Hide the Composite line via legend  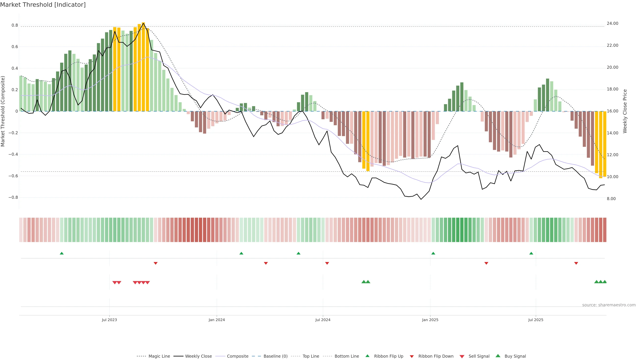(x=237, y=356)
